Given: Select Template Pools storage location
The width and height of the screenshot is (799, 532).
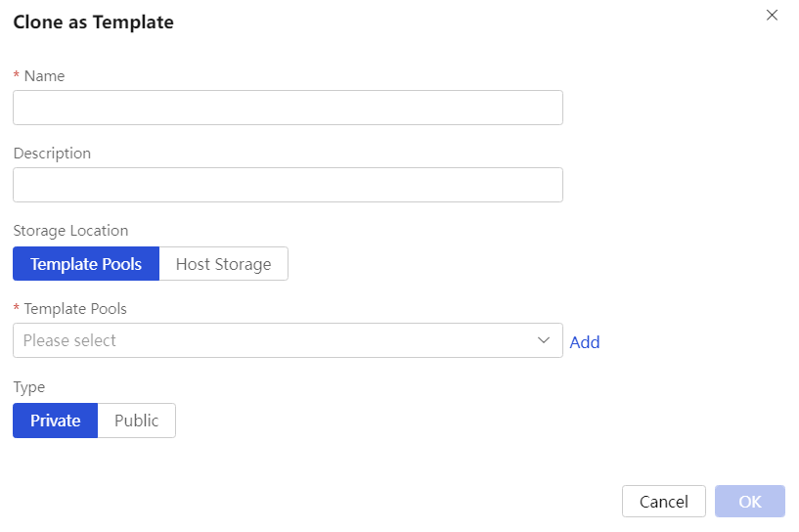Looking at the screenshot, I should [86, 264].
